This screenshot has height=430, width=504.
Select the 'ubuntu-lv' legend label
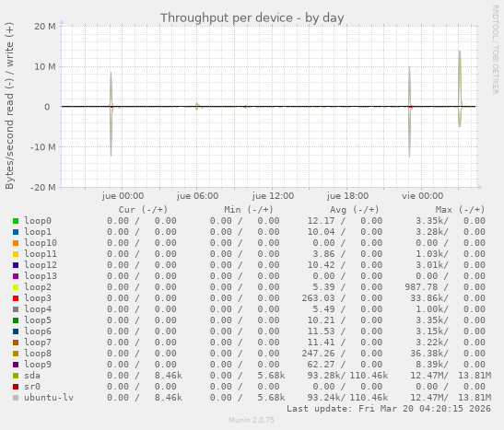[49, 398]
